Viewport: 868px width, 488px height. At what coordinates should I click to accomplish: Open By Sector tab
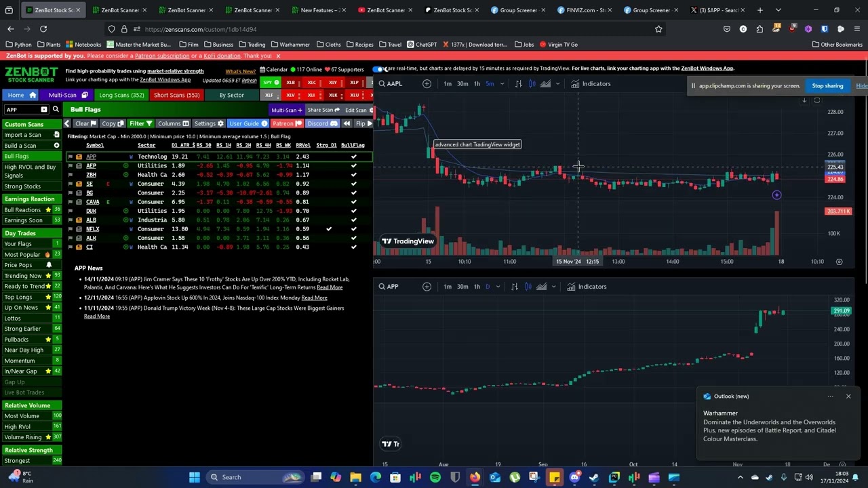click(231, 95)
